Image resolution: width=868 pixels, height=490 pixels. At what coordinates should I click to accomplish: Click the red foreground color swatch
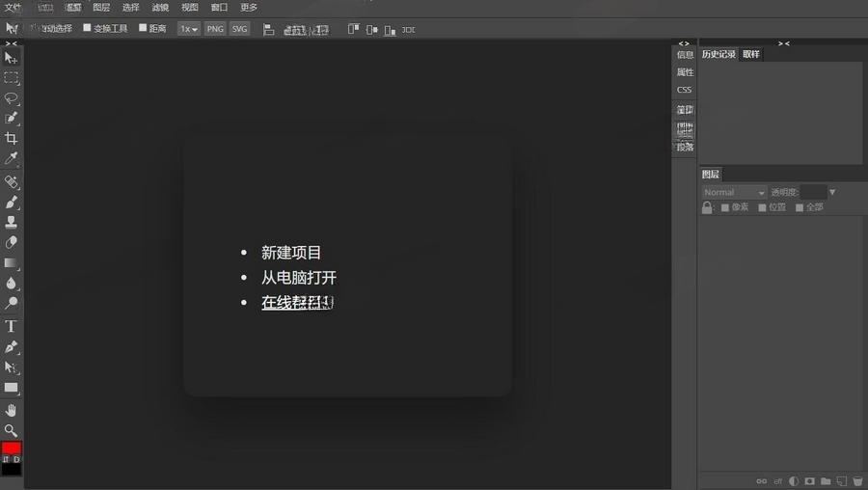click(11, 449)
